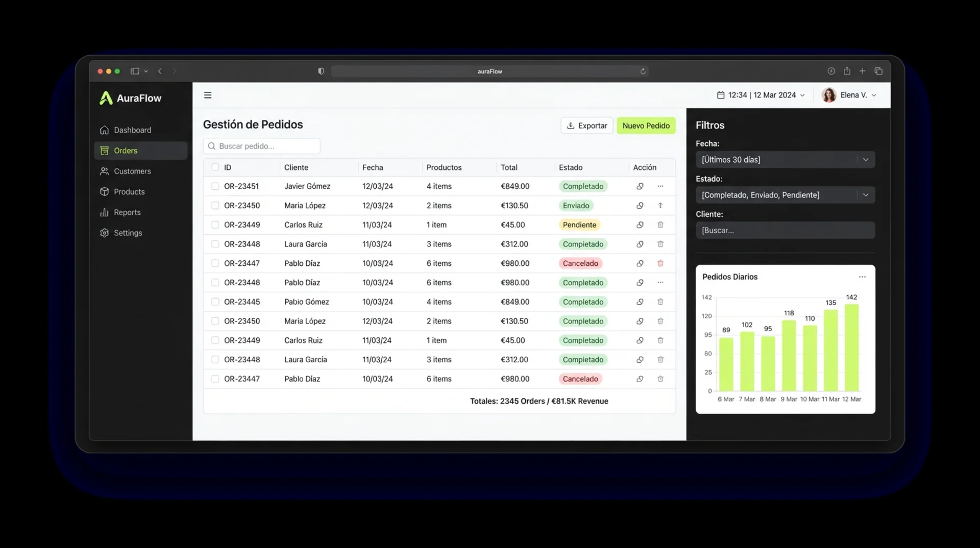The height and width of the screenshot is (548, 980).
Task: Expand the Elena V. user menu
Action: coord(849,95)
